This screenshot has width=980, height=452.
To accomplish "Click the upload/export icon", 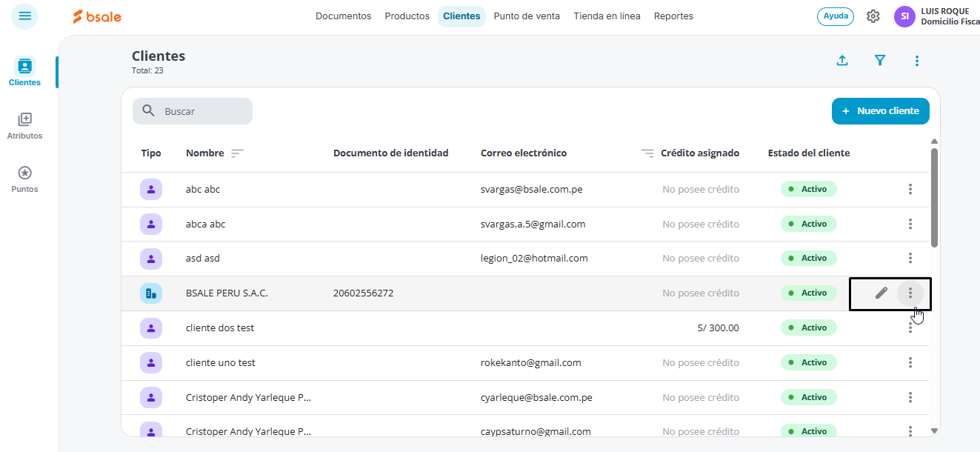I will [842, 61].
